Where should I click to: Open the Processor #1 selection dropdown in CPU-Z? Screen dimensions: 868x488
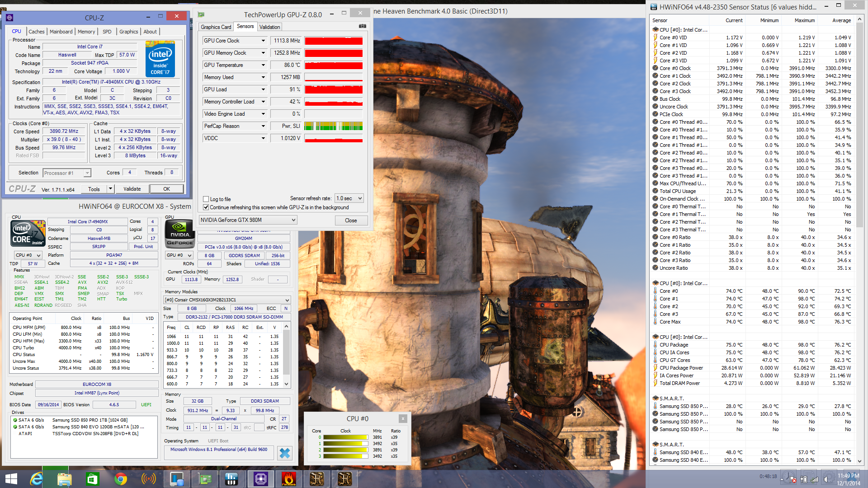pyautogui.click(x=67, y=173)
